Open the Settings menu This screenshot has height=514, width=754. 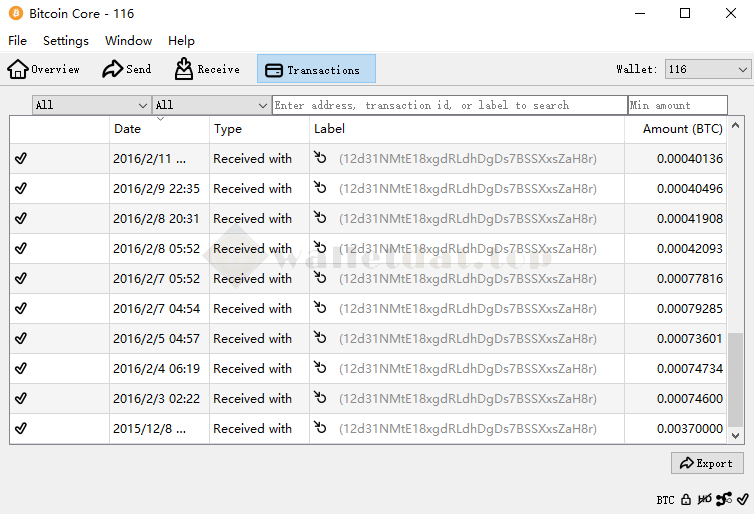click(66, 41)
